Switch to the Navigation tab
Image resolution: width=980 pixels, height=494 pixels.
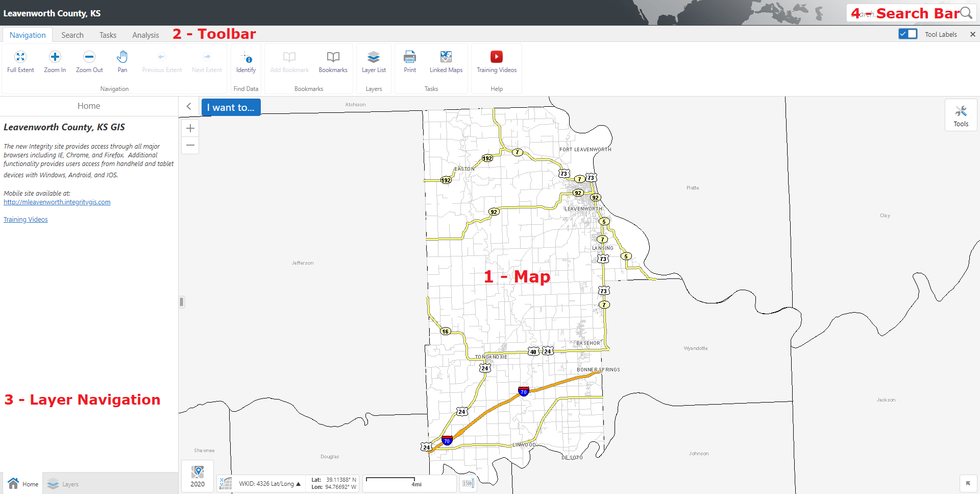click(x=28, y=35)
